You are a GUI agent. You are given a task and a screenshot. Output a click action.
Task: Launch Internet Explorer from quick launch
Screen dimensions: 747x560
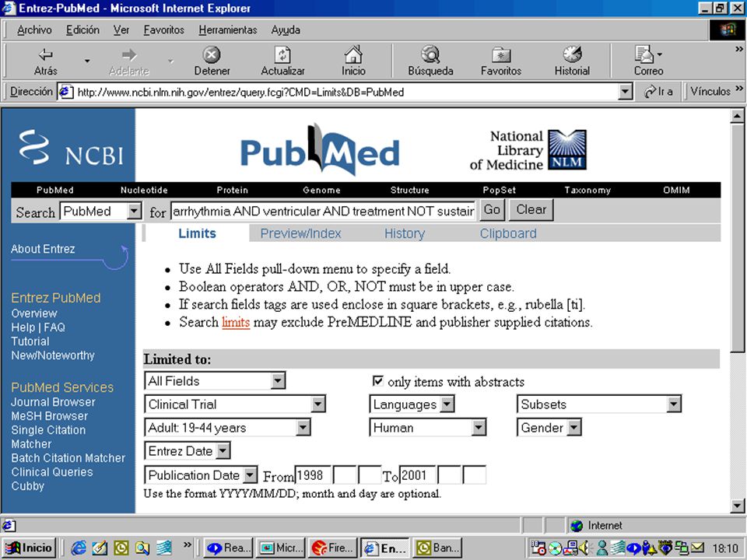[79, 548]
